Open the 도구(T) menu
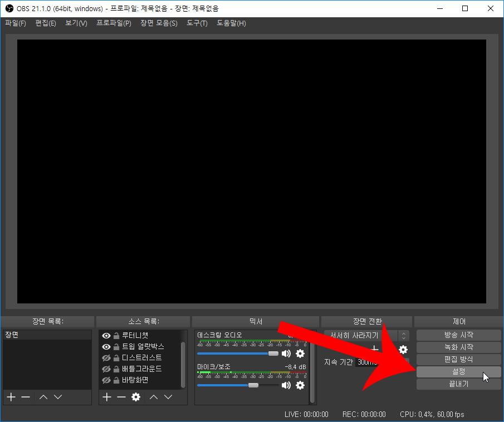 click(x=197, y=23)
